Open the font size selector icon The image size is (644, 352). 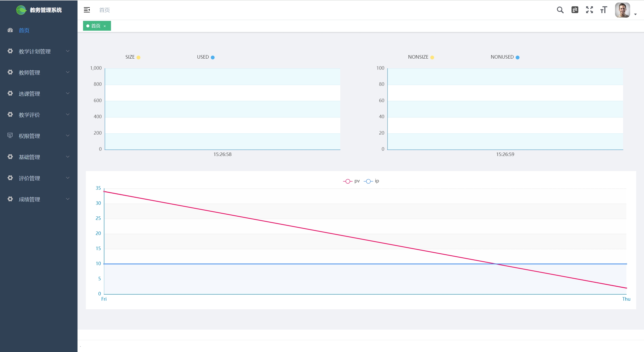pos(603,10)
